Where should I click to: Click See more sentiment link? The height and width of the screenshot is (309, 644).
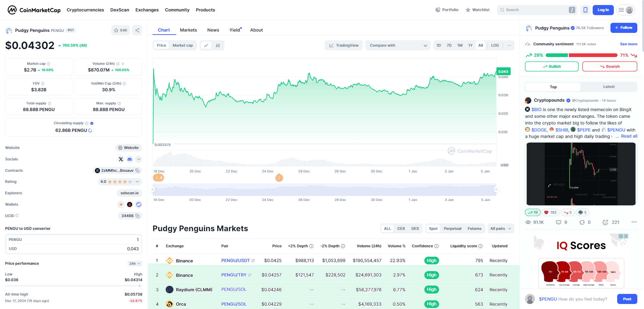[629, 44]
